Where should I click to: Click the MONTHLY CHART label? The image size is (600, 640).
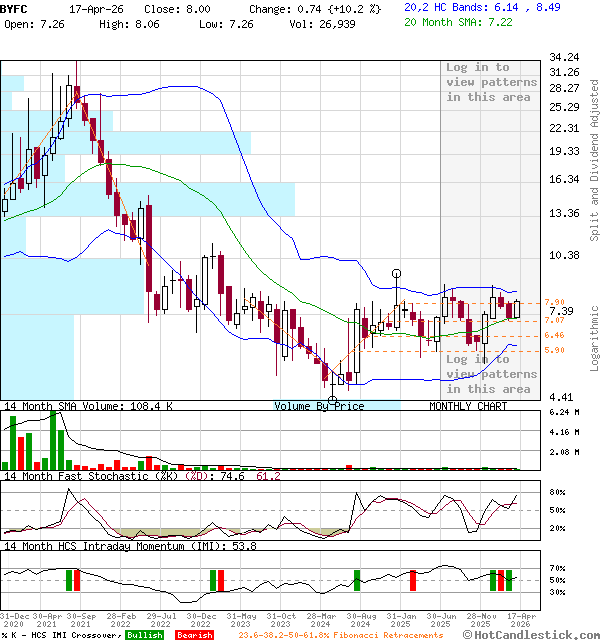point(468,406)
